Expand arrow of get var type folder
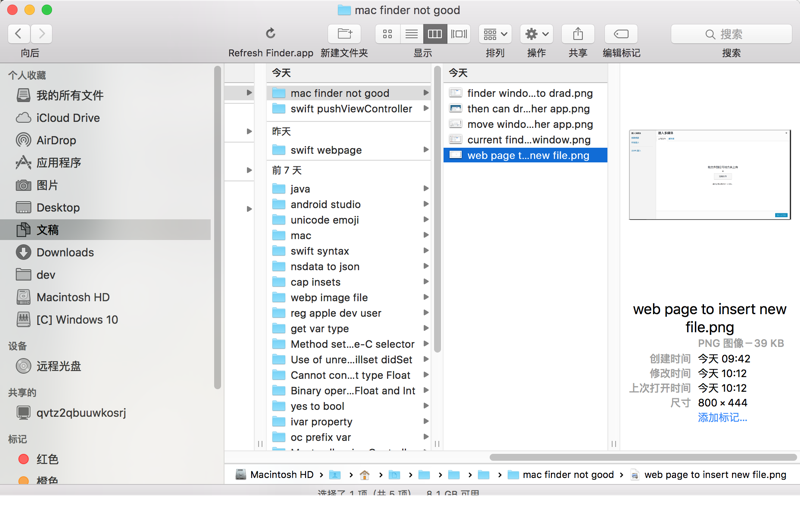The image size is (800, 505). click(426, 329)
